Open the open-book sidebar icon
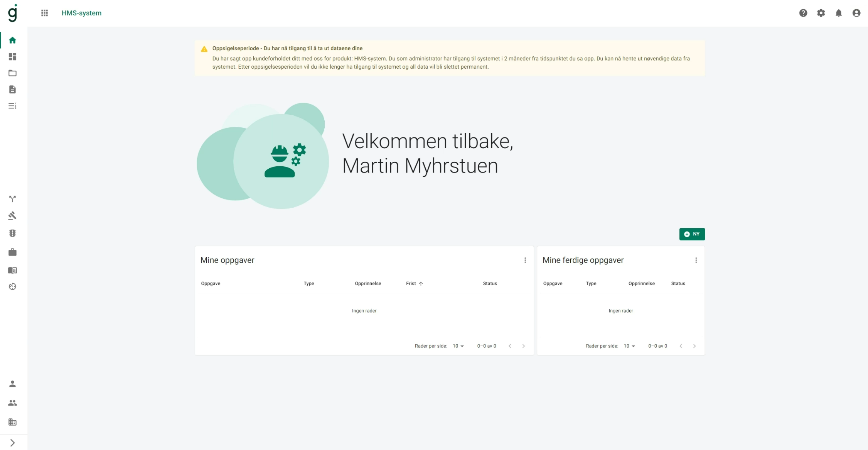Screen dimensions: 868x450 click(x=12, y=270)
